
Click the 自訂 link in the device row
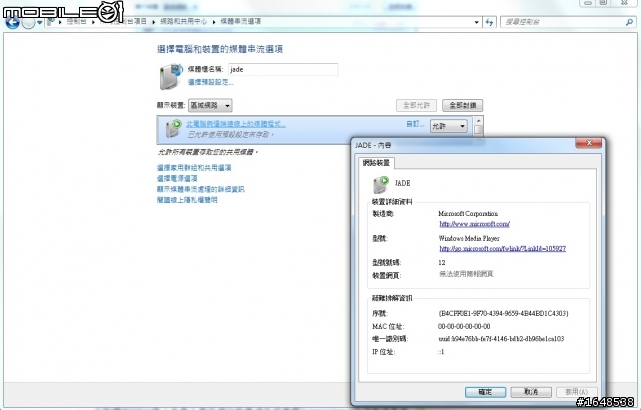point(415,124)
